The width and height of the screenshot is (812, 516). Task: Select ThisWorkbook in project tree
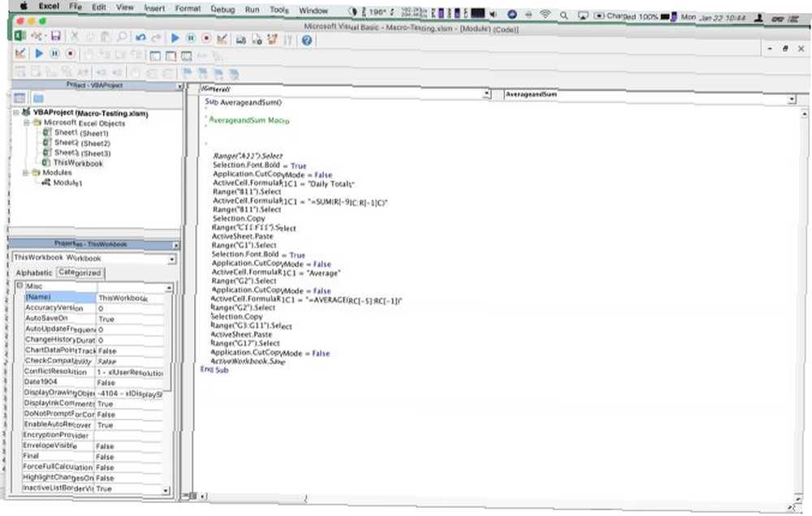pos(78,163)
